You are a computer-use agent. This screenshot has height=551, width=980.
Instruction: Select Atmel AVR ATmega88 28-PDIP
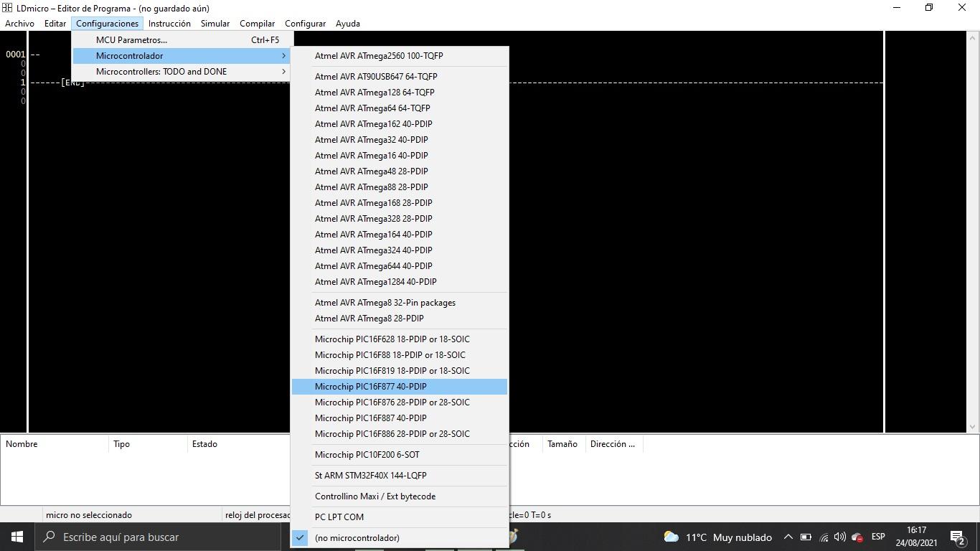click(400, 187)
